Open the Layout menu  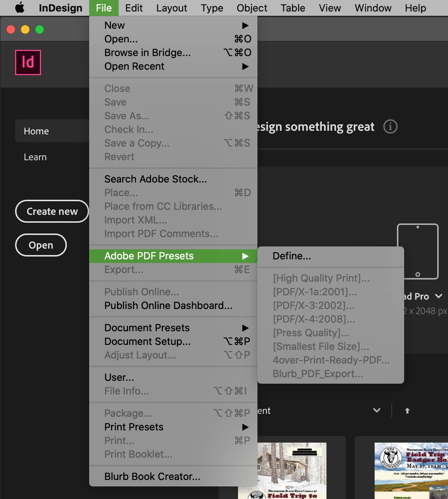coord(172,8)
